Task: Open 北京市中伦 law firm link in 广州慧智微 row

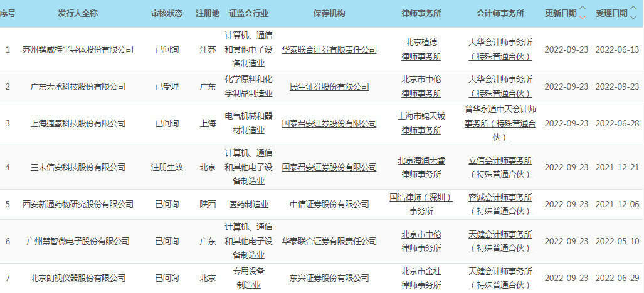Action: tap(421, 241)
